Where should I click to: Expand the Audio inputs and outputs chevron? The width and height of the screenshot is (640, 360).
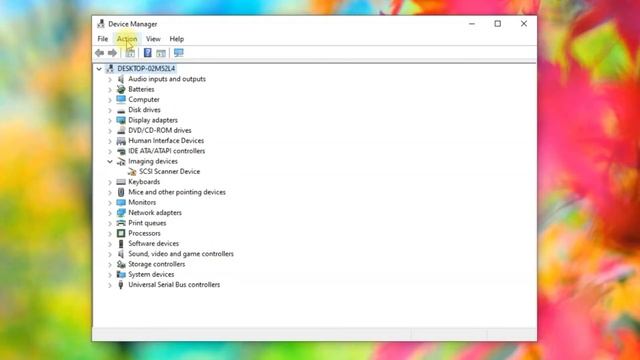coord(110,79)
